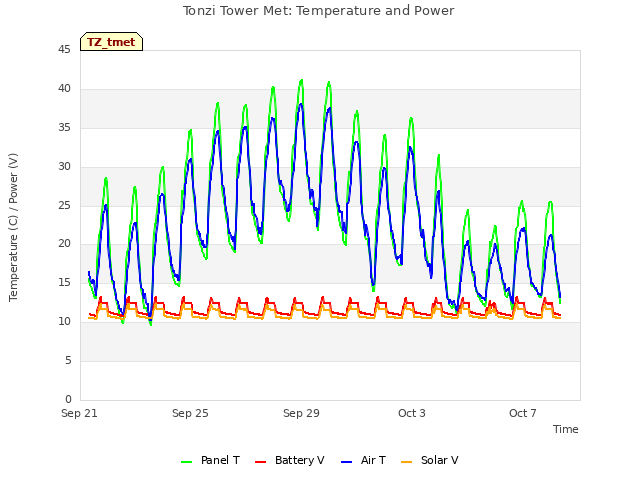Click the orange Solar V legend swatch
Viewport: 640px width, 480px height.
407,462
